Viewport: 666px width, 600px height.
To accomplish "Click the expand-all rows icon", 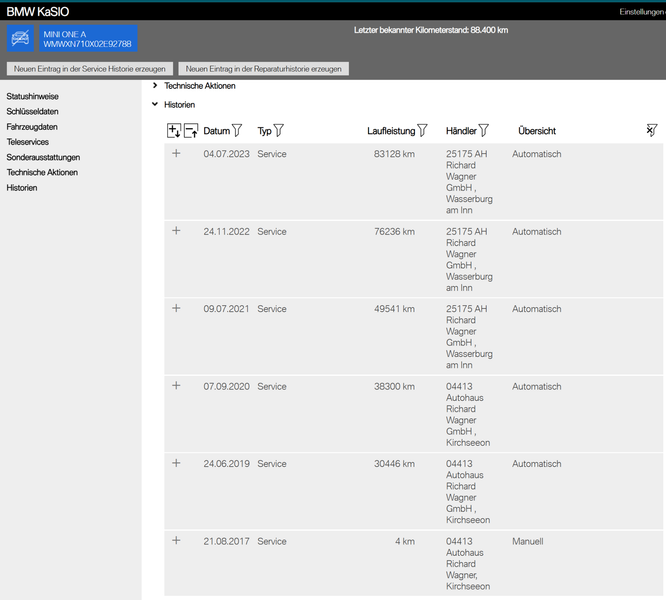I will tap(174, 131).
